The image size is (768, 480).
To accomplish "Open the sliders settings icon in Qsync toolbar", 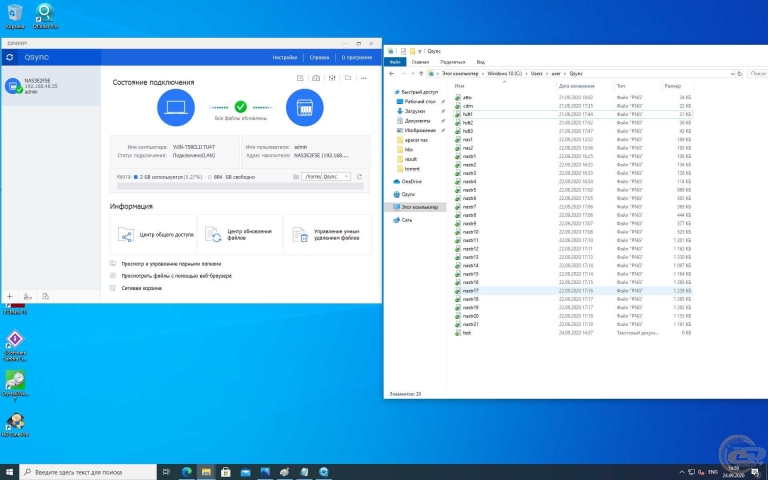I will 332,78.
